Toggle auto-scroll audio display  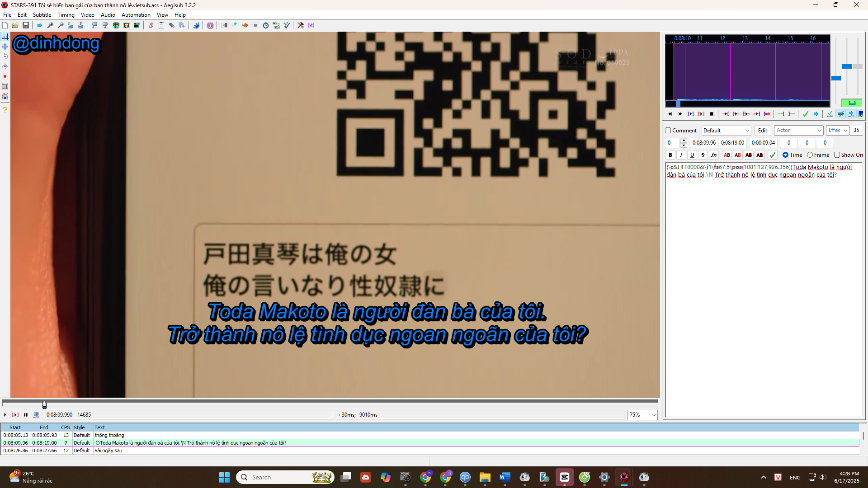[851, 114]
